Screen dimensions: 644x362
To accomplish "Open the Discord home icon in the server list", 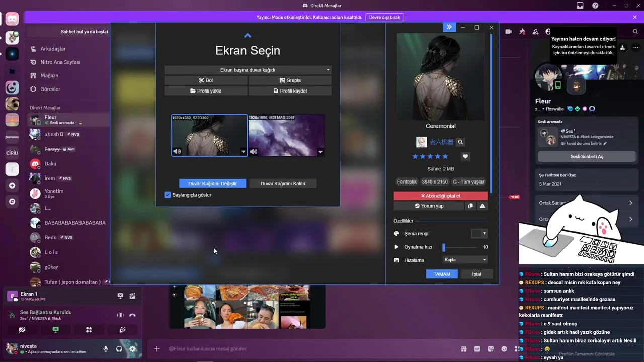I will pos(12,20).
